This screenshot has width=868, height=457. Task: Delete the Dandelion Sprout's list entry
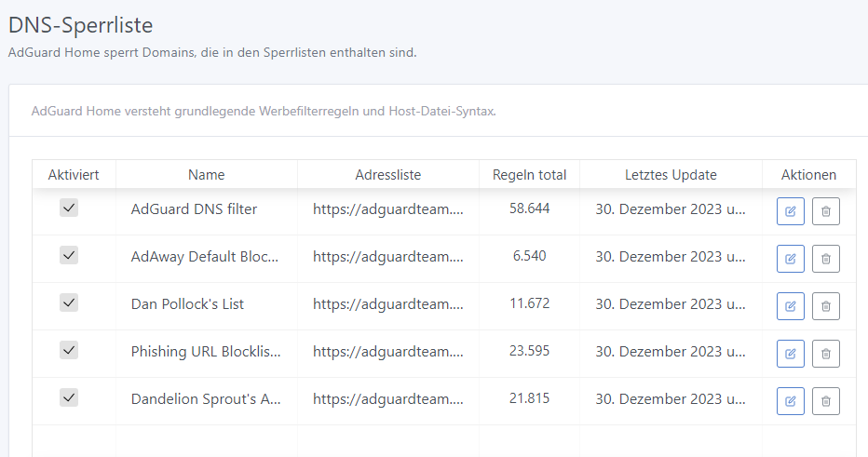click(825, 401)
